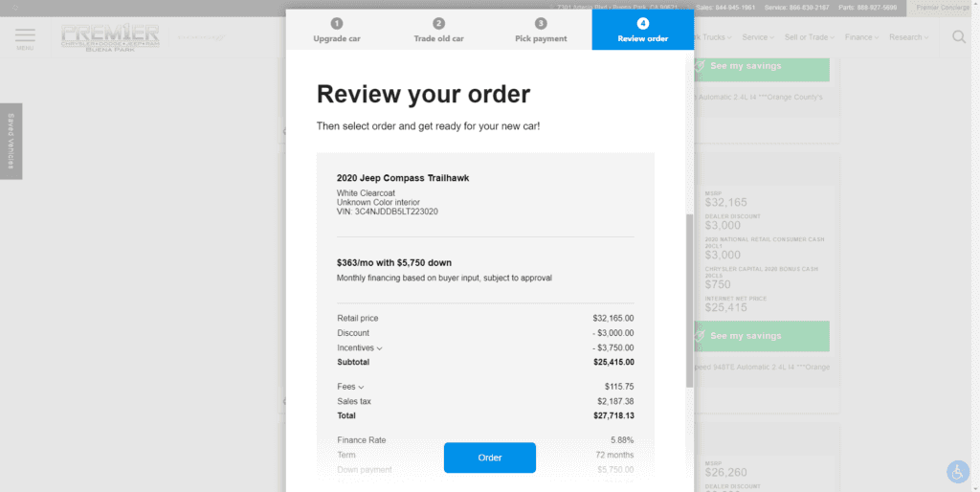The height and width of the screenshot is (492, 980).
Task: Select the Review order step tab
Action: click(642, 30)
